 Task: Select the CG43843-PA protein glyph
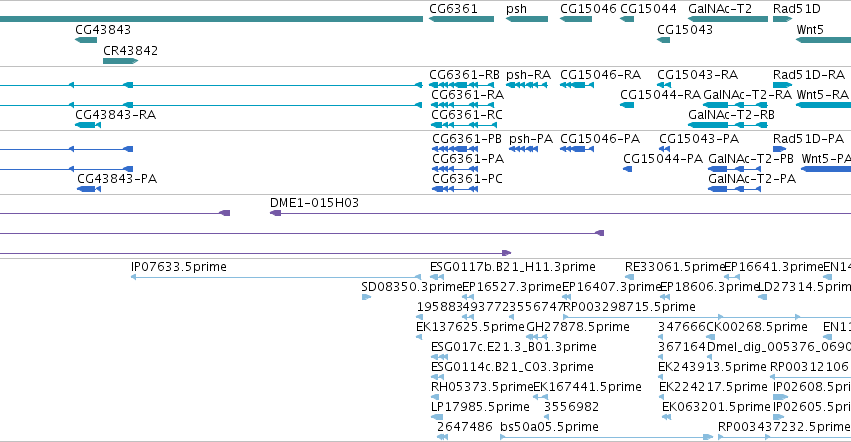pos(89,188)
